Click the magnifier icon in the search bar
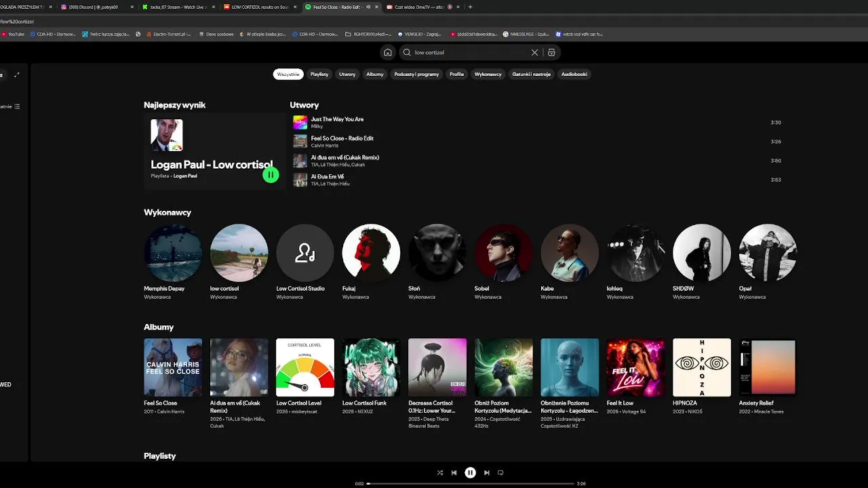Image resolution: width=868 pixels, height=488 pixels. coord(407,52)
